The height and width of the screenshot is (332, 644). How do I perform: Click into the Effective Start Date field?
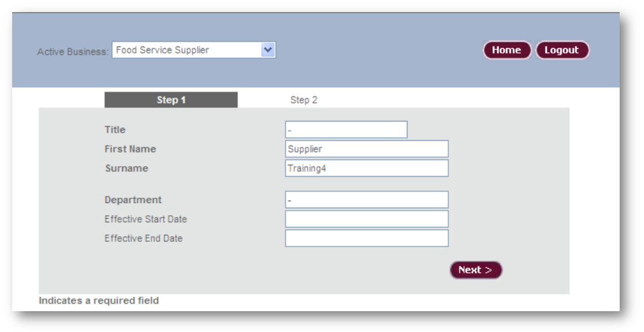click(x=367, y=219)
